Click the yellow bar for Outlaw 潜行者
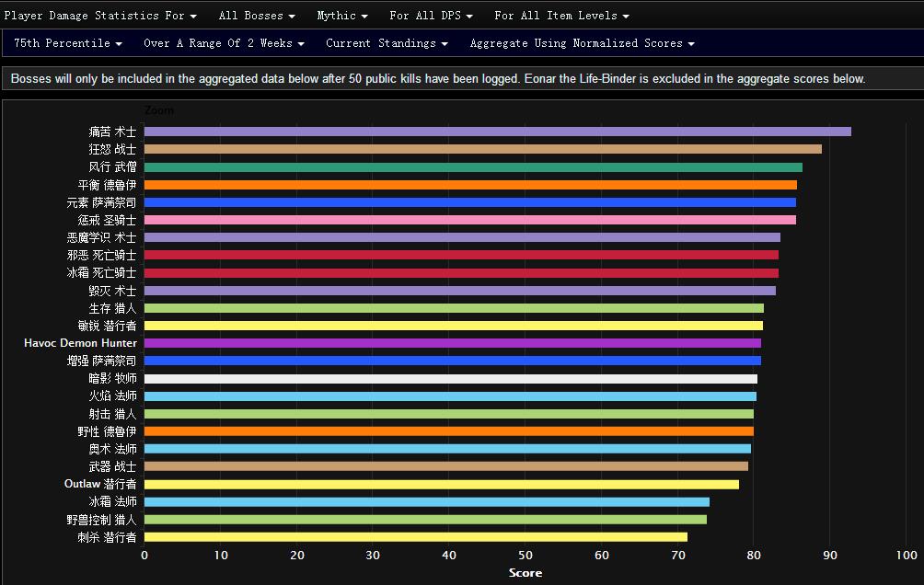 coord(442,484)
